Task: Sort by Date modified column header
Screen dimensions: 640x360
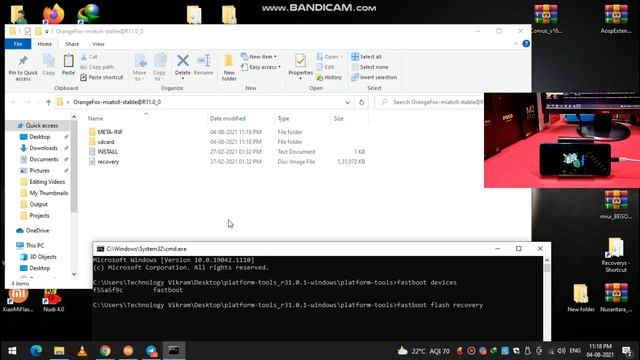Action: [x=228, y=118]
